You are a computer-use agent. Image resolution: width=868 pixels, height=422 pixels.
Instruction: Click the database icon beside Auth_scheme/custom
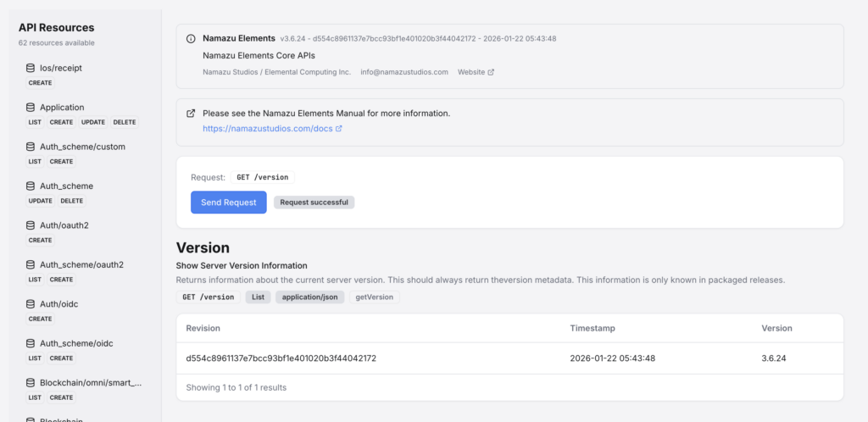(31, 147)
